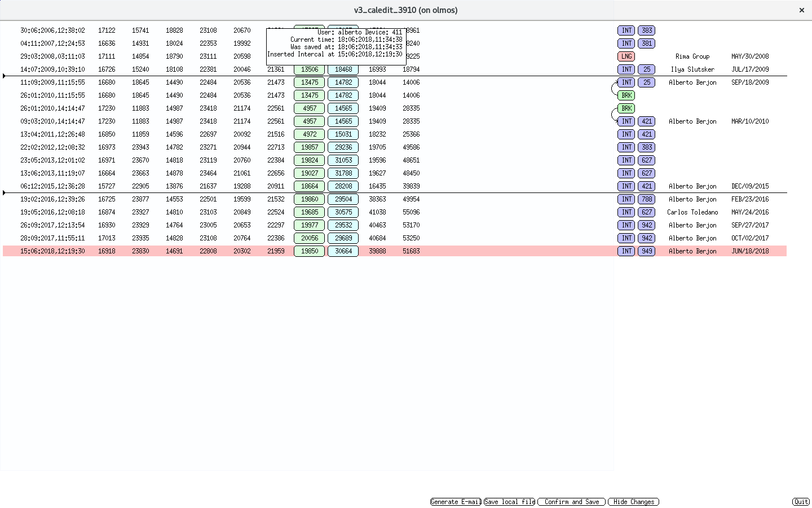The height and width of the screenshot is (508, 812).
Task: Click the INT tag in the highlighted JUN/18/2018 row
Action: (626, 251)
